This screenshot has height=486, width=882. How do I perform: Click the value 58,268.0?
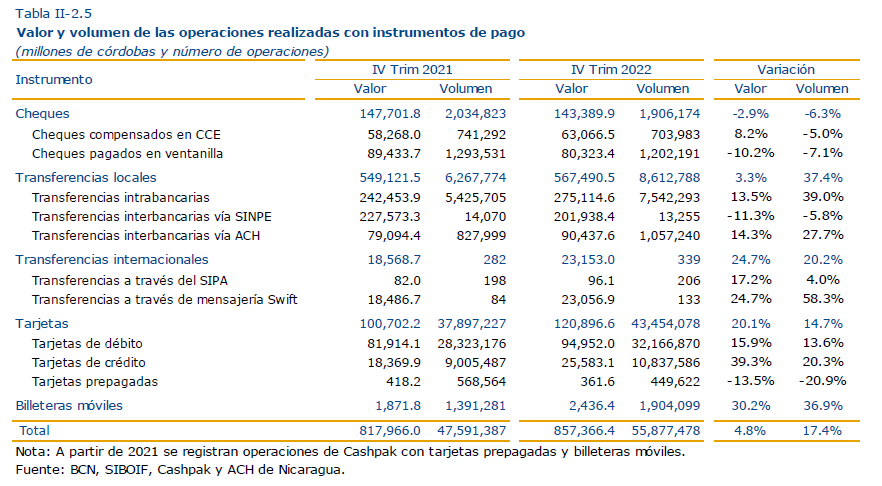tap(394, 134)
